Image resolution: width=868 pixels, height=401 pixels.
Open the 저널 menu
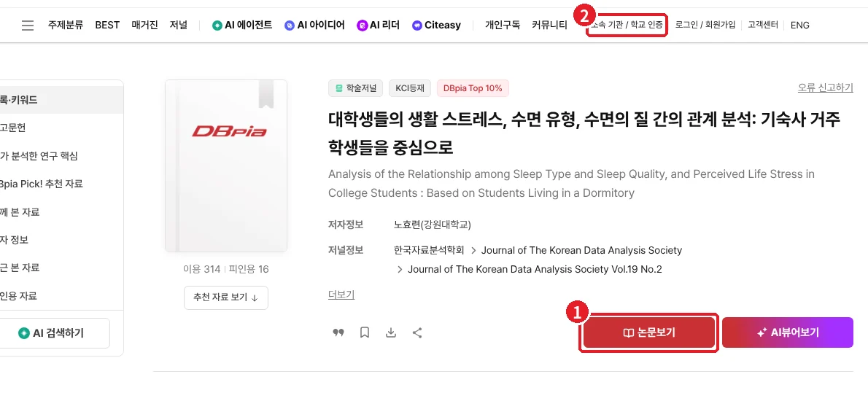tap(178, 25)
